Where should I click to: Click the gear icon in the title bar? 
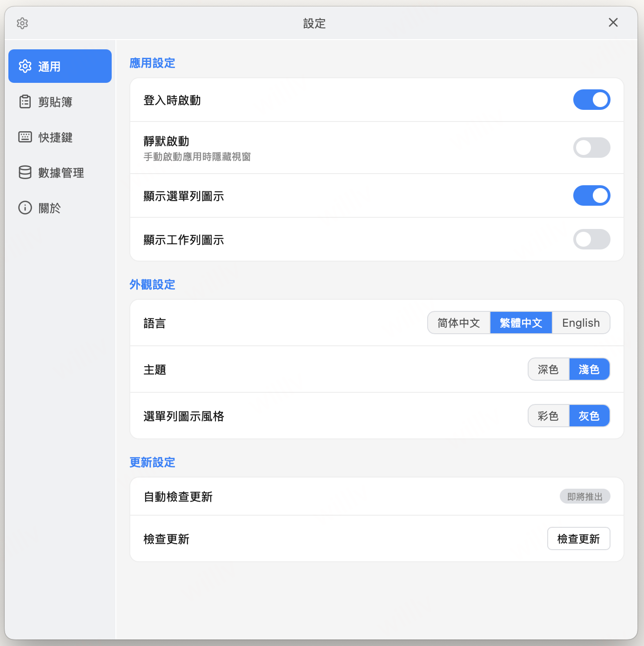(x=22, y=23)
